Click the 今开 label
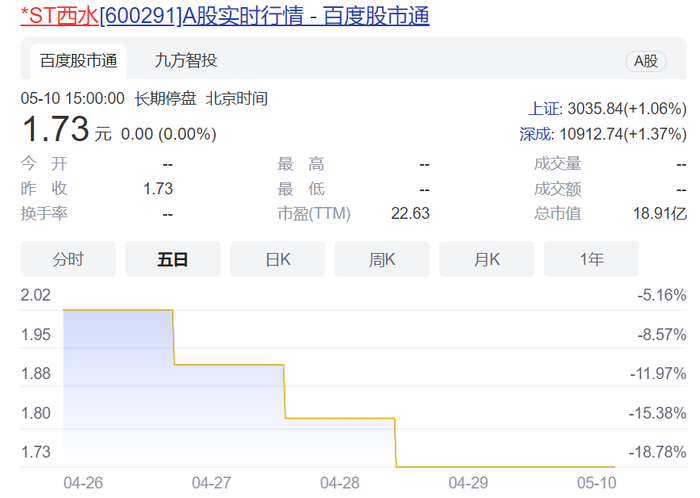Image resolution: width=700 pixels, height=498 pixels. tap(44, 163)
